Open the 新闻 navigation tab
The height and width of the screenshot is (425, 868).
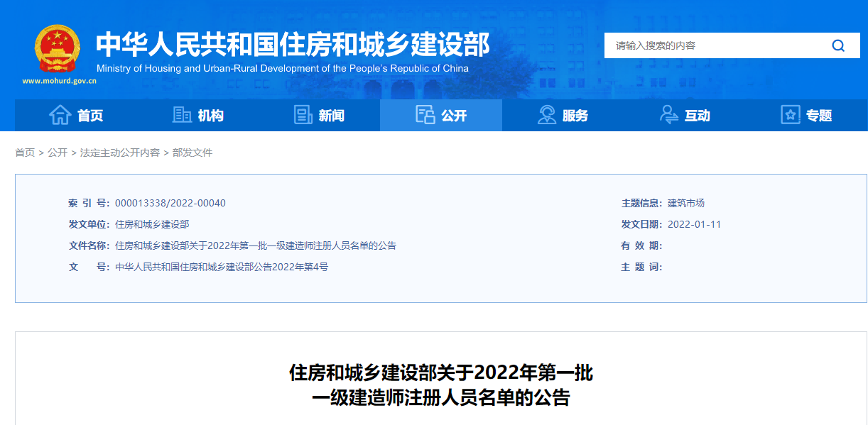tap(319, 115)
